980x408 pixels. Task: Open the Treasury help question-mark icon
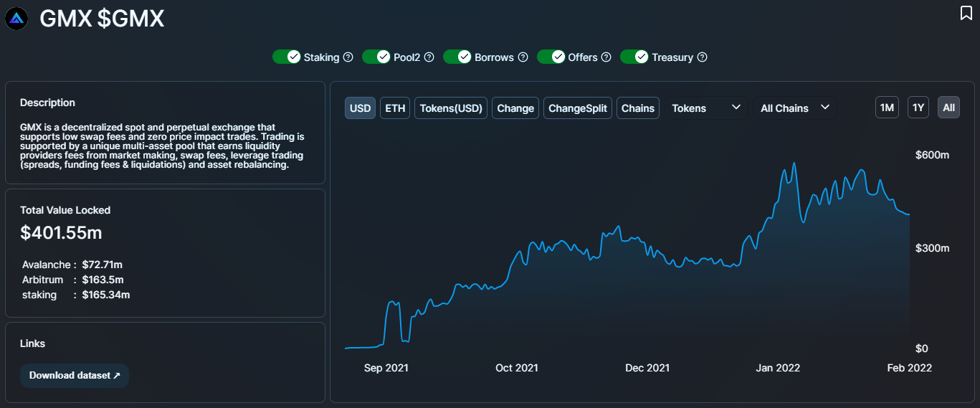(x=703, y=57)
